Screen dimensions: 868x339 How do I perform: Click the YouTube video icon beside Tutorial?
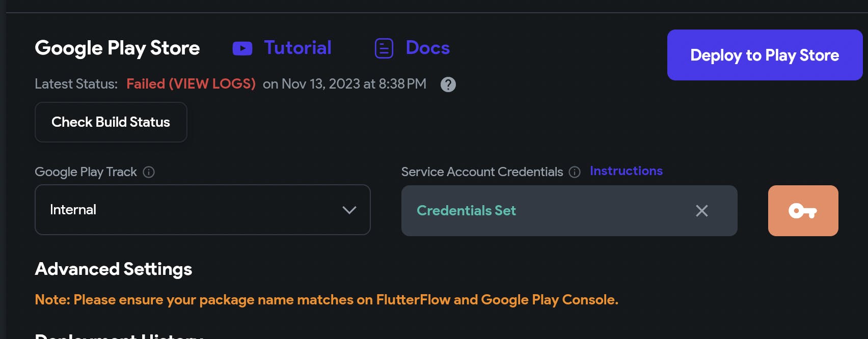point(242,48)
